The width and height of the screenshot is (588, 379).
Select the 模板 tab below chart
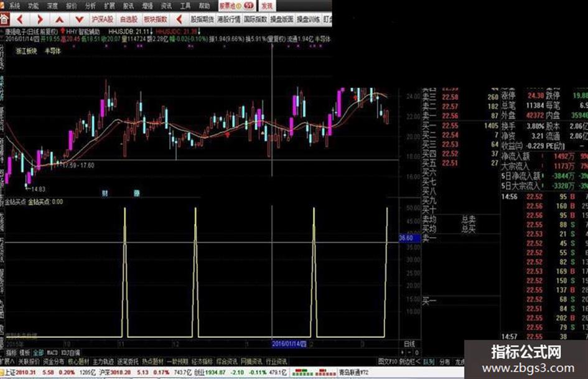[25, 352]
